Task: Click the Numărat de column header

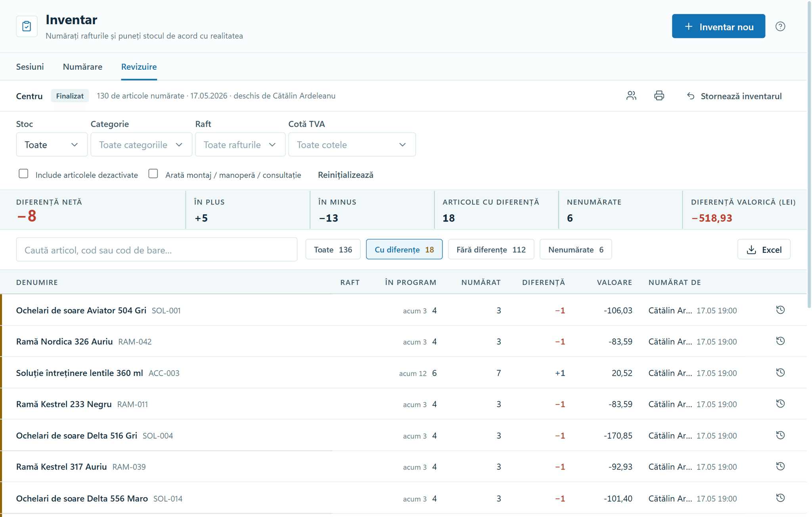Action: click(674, 282)
